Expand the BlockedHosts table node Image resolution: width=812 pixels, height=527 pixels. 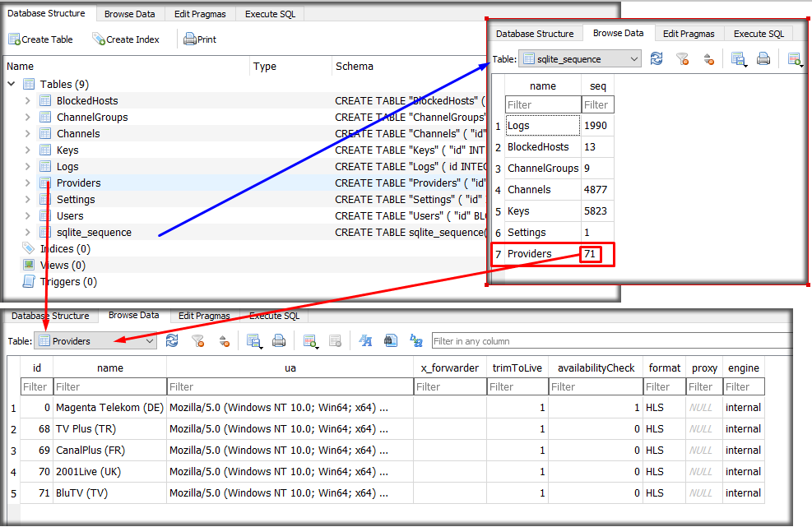coord(28,100)
